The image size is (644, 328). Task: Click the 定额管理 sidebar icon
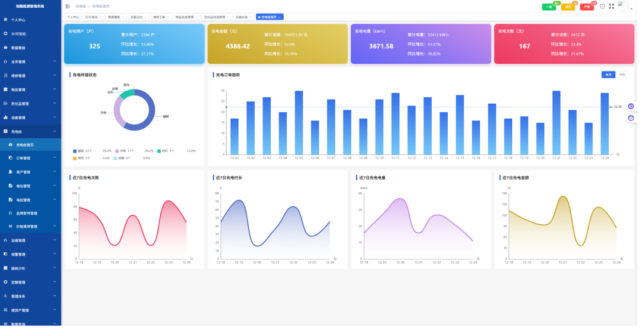pos(5,282)
